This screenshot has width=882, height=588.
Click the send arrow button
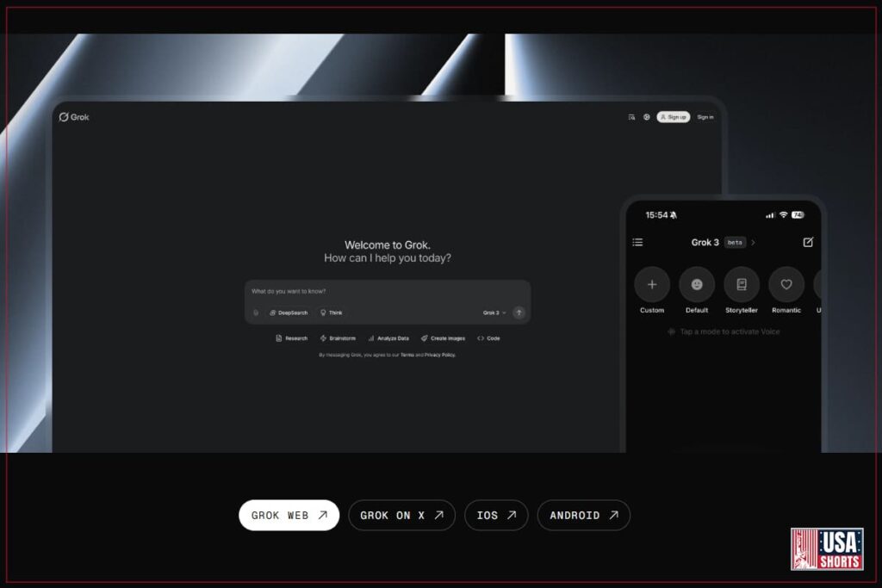519,313
